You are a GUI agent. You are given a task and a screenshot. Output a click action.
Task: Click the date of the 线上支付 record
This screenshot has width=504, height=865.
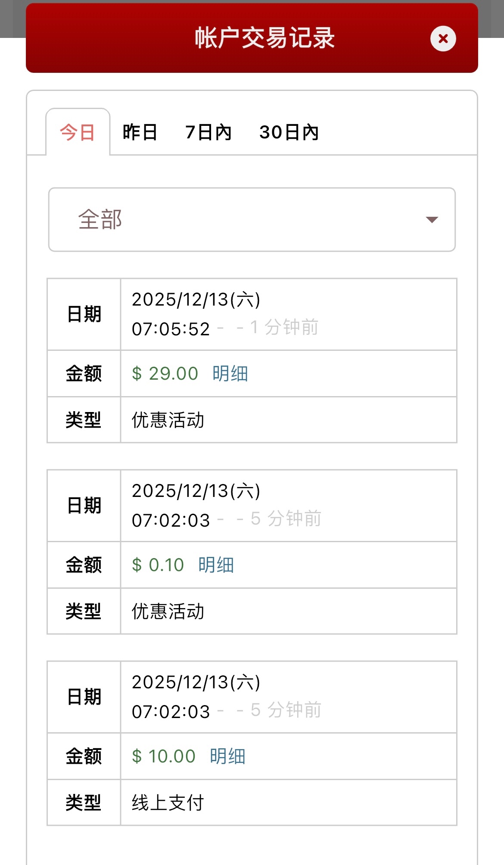(x=196, y=682)
